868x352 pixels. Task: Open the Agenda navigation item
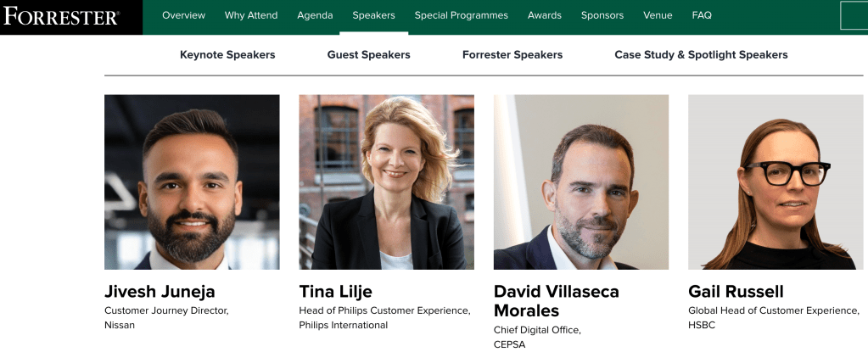tap(315, 15)
